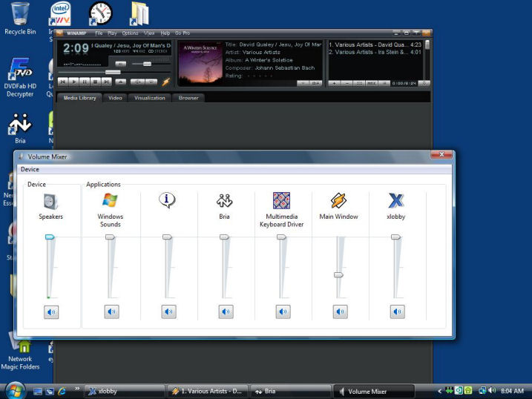Screen dimensions: 532x399
Task: Open Winamp File menu
Action: pos(99,33)
